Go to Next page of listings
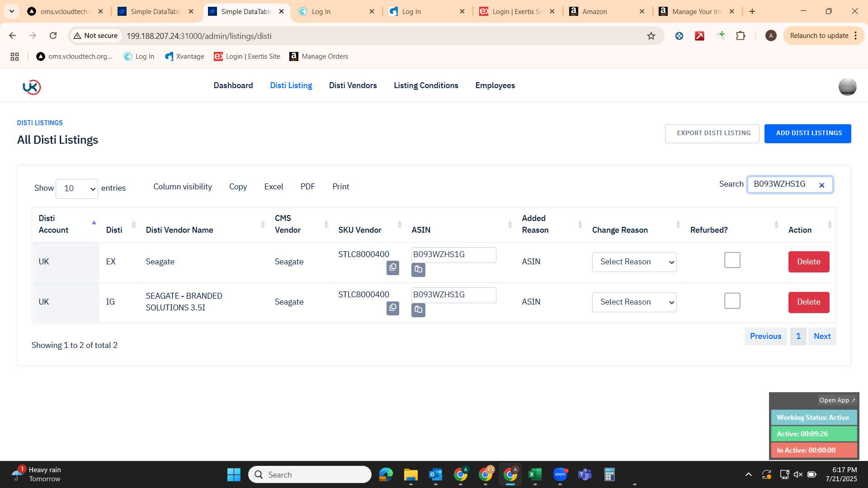 pos(822,336)
